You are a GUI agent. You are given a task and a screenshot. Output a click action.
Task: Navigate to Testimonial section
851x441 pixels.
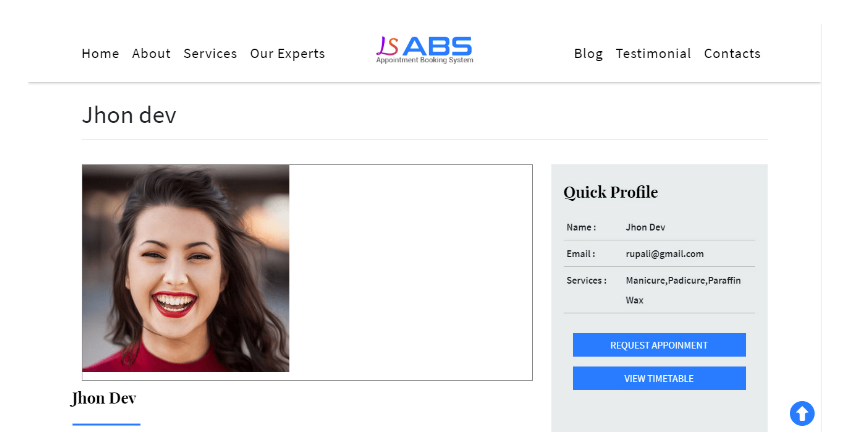[x=653, y=54]
